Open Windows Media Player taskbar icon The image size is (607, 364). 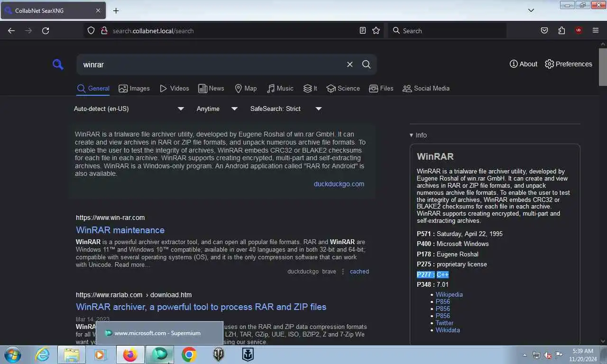(100, 355)
